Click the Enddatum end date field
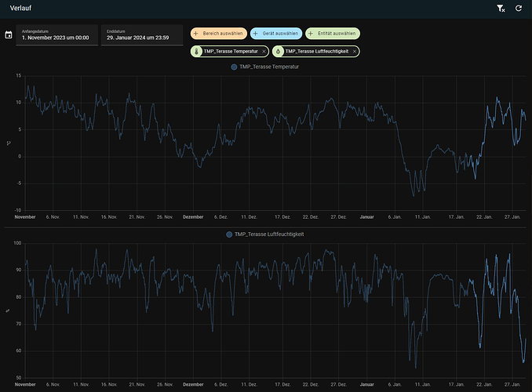532x392 pixels. 143,34
